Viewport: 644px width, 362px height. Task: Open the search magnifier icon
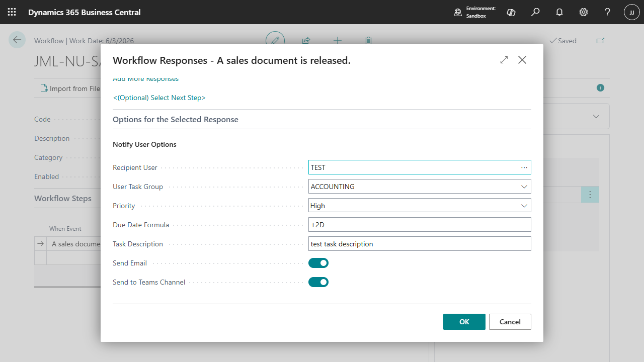(535, 12)
